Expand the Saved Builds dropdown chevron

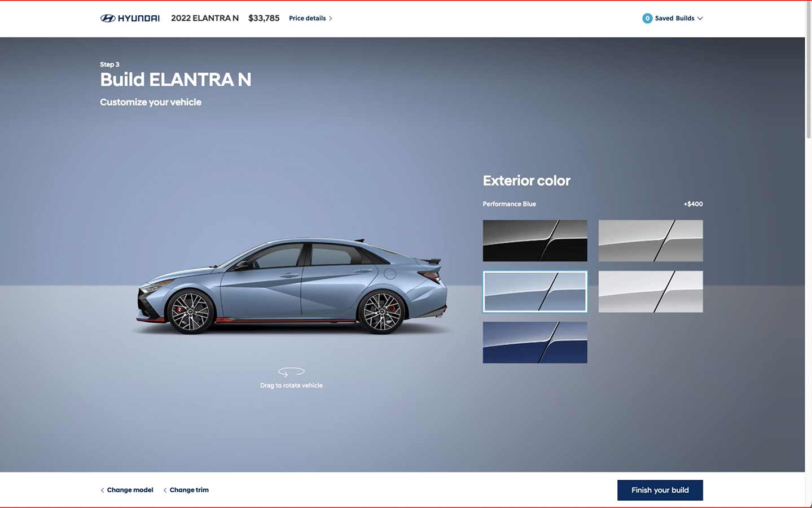[700, 18]
